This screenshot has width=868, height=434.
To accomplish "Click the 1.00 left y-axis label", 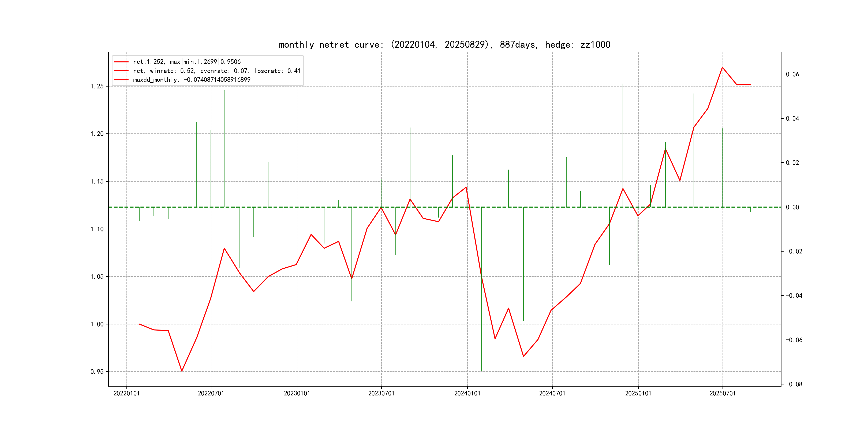I will point(97,324).
